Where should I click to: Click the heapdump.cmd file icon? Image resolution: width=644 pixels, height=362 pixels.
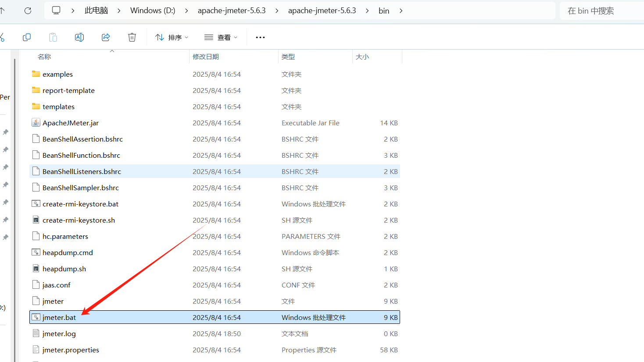pyautogui.click(x=36, y=252)
